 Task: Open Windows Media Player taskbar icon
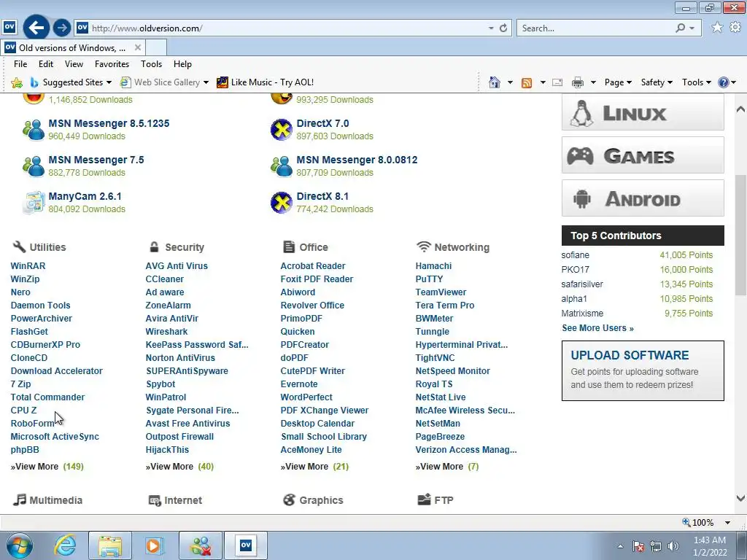point(154,545)
